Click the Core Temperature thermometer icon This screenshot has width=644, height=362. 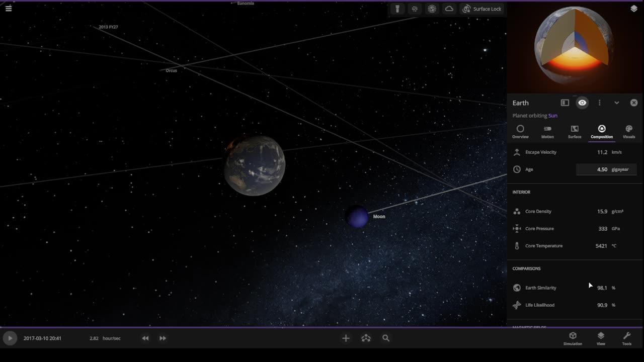tap(517, 246)
